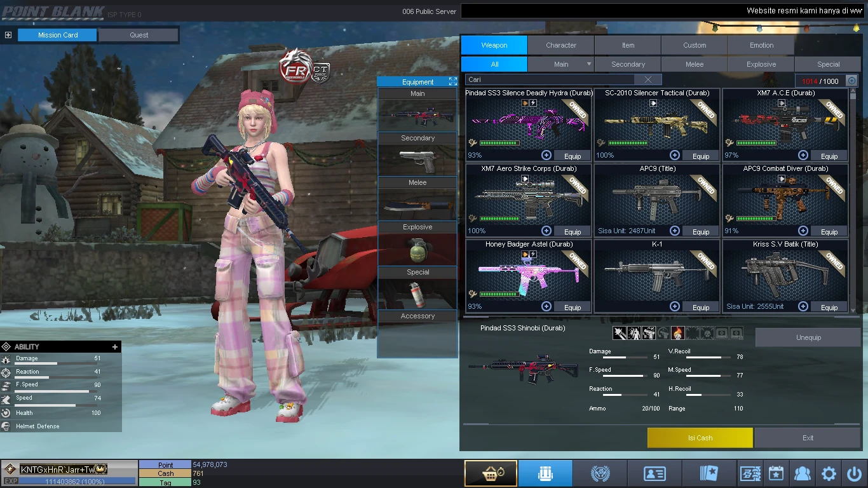
Task: Click the repair wrench icon on Honey Badger Astel card
Action: [x=473, y=294]
